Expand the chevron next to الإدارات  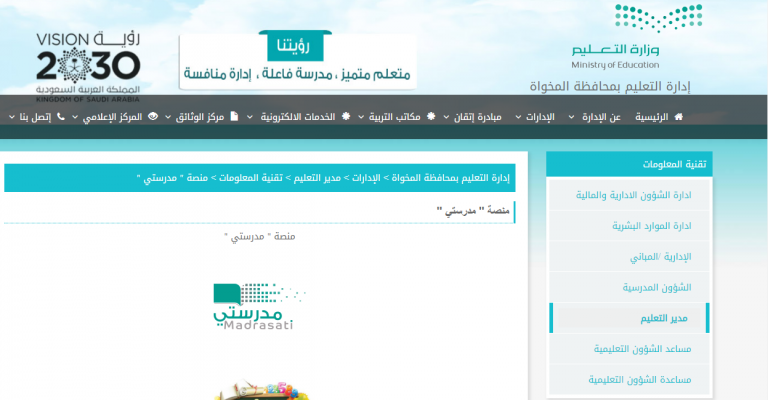pyautogui.click(x=518, y=118)
